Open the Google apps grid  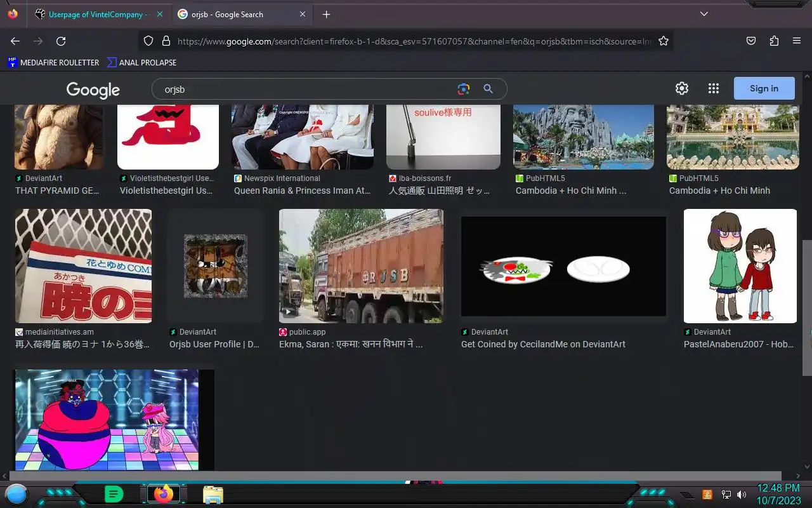pos(714,88)
